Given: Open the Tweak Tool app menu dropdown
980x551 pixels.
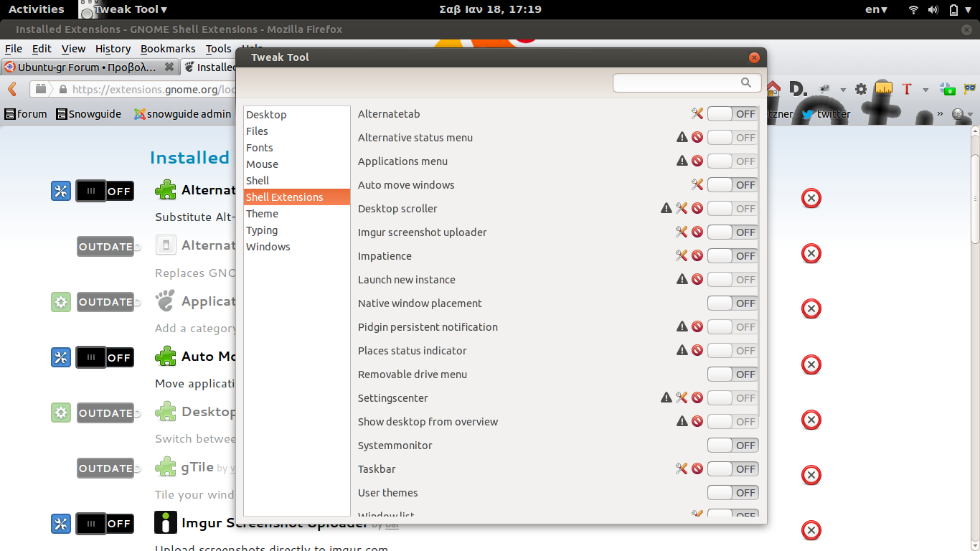Looking at the screenshot, I should point(130,9).
